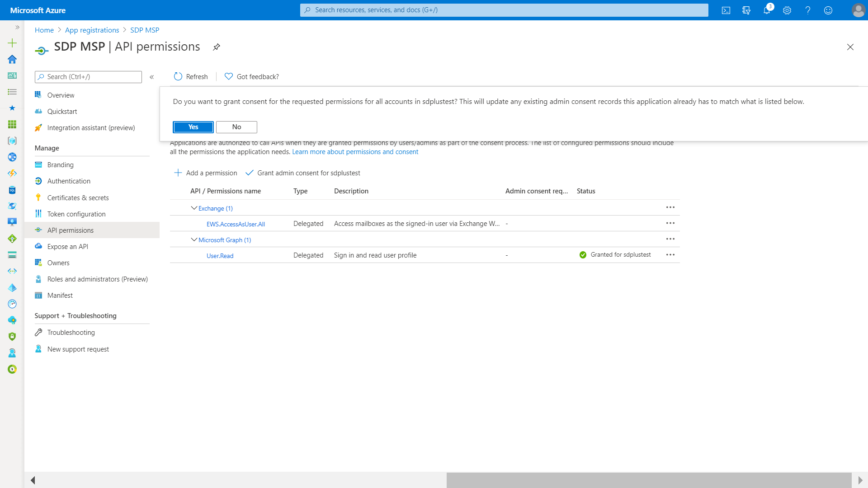Open Learn more about permissions and consent link
Viewport: 868px width, 488px height.
355,152
